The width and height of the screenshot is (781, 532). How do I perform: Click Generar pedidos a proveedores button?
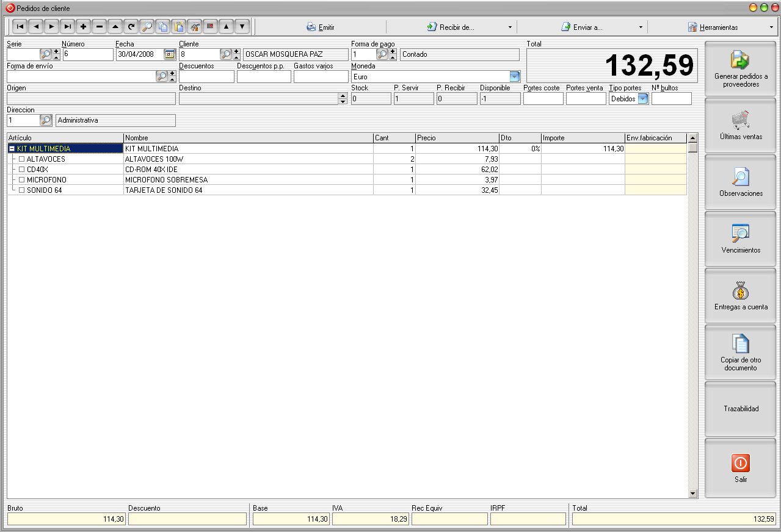[x=741, y=68]
